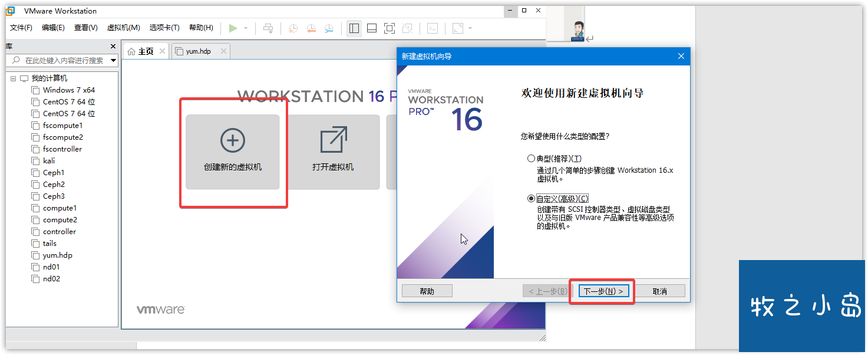Screen dimensions: 868x355
Task: Select compute1 in the library tree
Action: pos(60,208)
